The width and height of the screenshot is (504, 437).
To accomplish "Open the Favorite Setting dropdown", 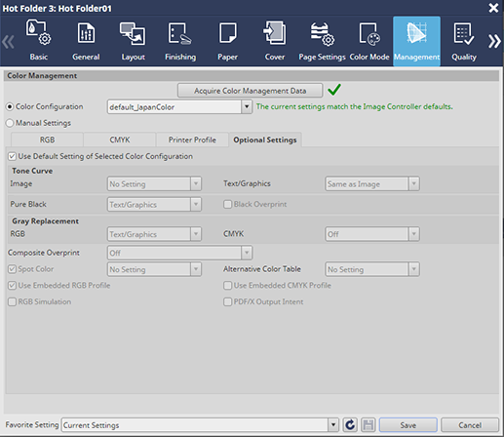I will tap(332, 425).
